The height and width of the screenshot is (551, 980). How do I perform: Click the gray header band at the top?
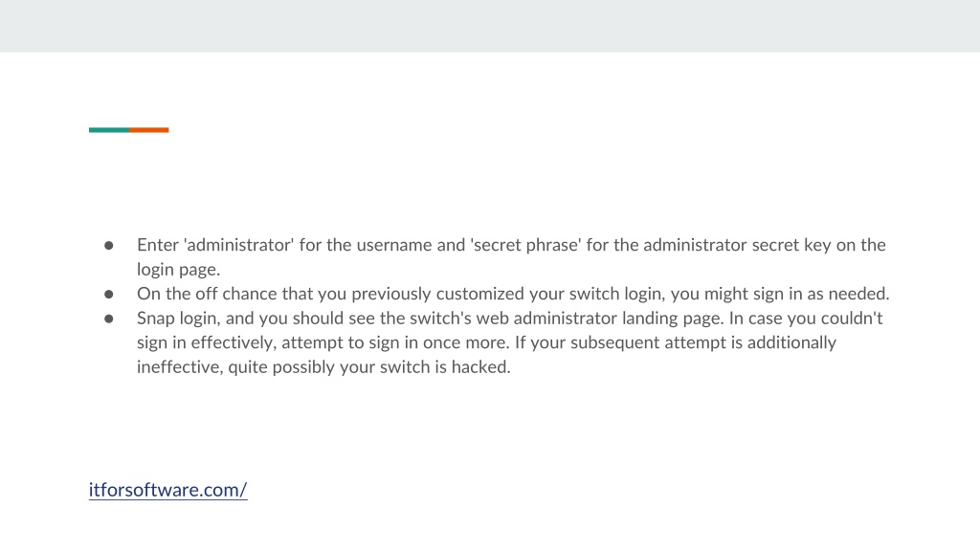coord(490,26)
